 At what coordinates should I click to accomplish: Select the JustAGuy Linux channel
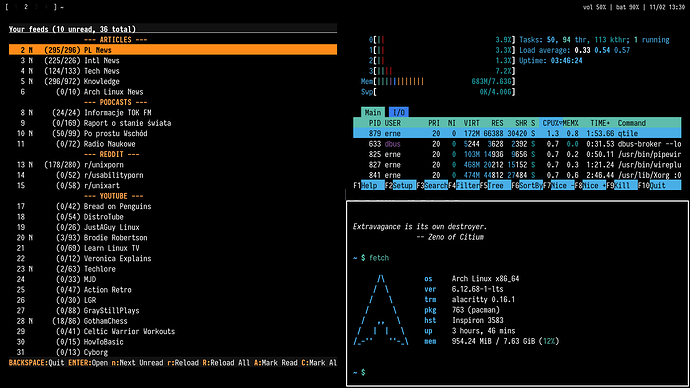(173, 227)
